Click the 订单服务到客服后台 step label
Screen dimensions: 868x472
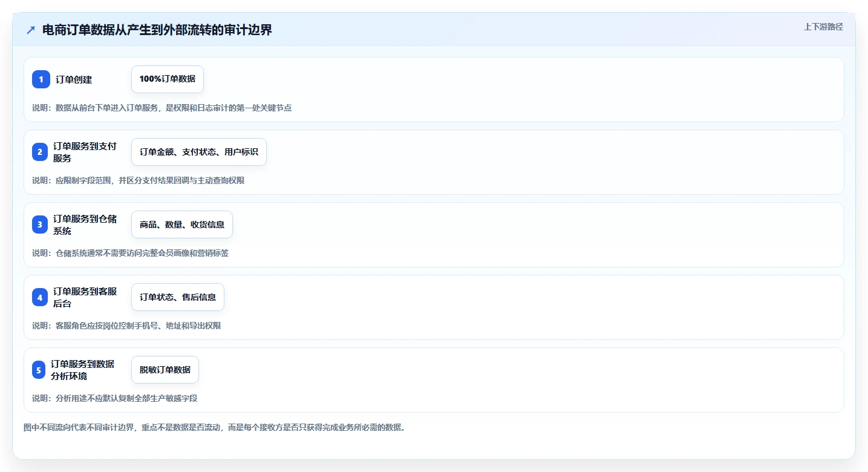pos(85,297)
